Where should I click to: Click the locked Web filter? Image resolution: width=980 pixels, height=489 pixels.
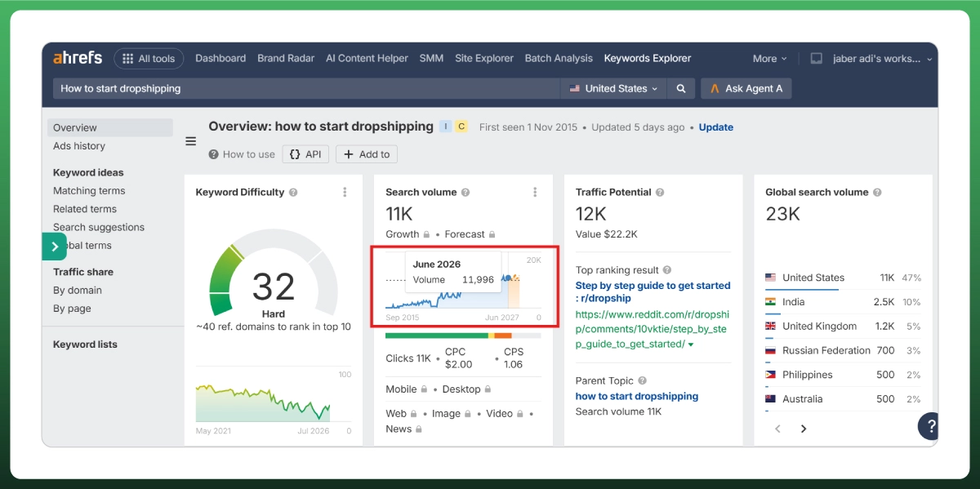click(x=401, y=414)
